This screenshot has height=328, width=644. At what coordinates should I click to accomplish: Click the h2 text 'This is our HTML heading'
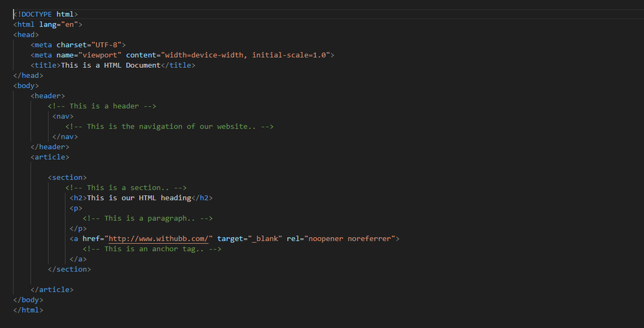click(139, 198)
